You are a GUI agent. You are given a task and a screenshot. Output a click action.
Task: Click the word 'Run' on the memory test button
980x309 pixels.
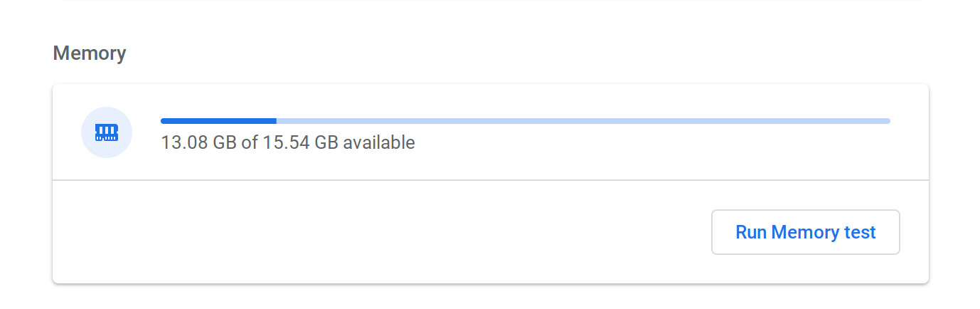[x=751, y=232]
